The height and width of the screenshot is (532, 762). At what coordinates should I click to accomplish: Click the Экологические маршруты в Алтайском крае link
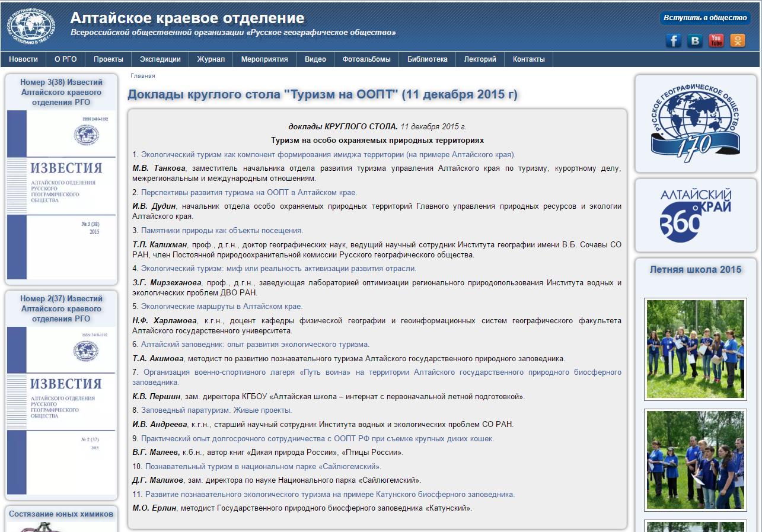[x=222, y=307]
